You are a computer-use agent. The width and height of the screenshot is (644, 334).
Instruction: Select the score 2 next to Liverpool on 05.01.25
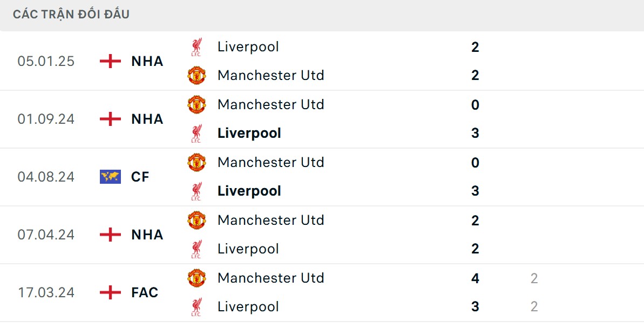point(474,46)
